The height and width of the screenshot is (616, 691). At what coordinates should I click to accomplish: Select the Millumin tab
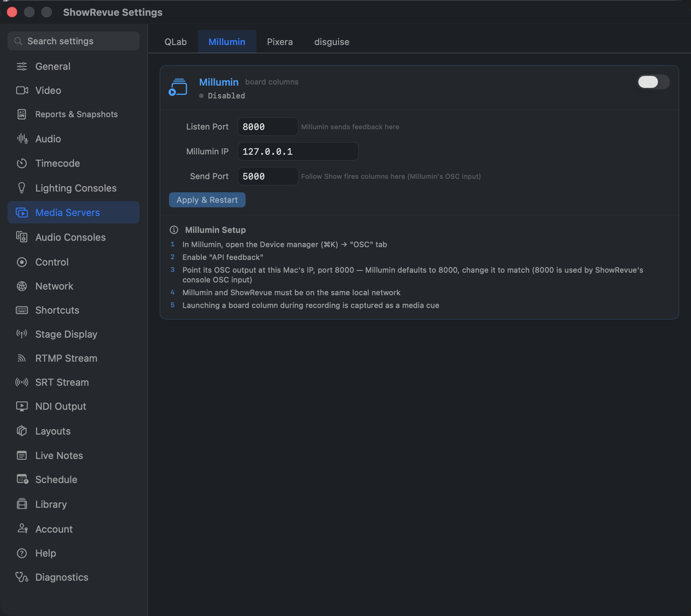(227, 41)
